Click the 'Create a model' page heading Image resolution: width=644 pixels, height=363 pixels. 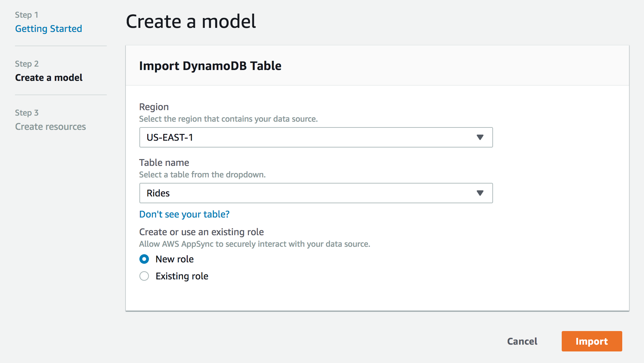click(x=191, y=21)
